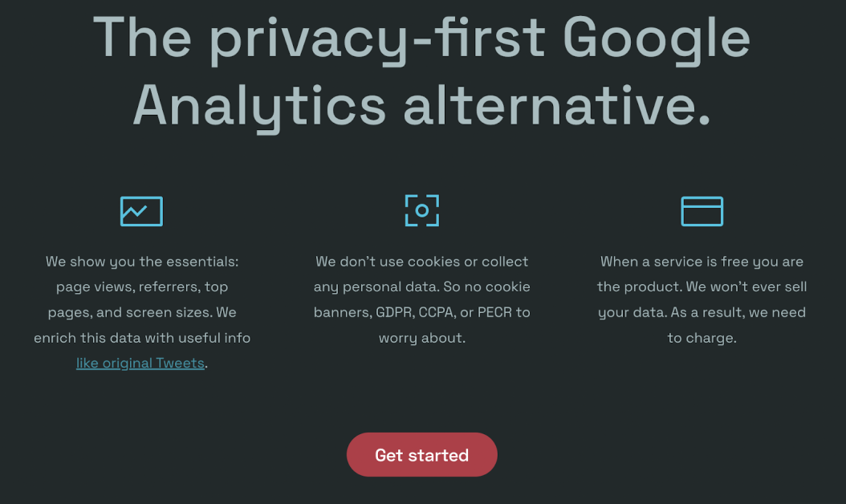Click the "We don't use cookies or collect" line

pyautogui.click(x=421, y=262)
